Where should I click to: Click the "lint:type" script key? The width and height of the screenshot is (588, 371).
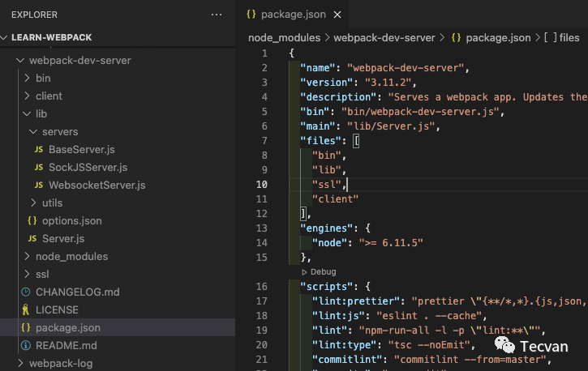pyautogui.click(x=344, y=345)
